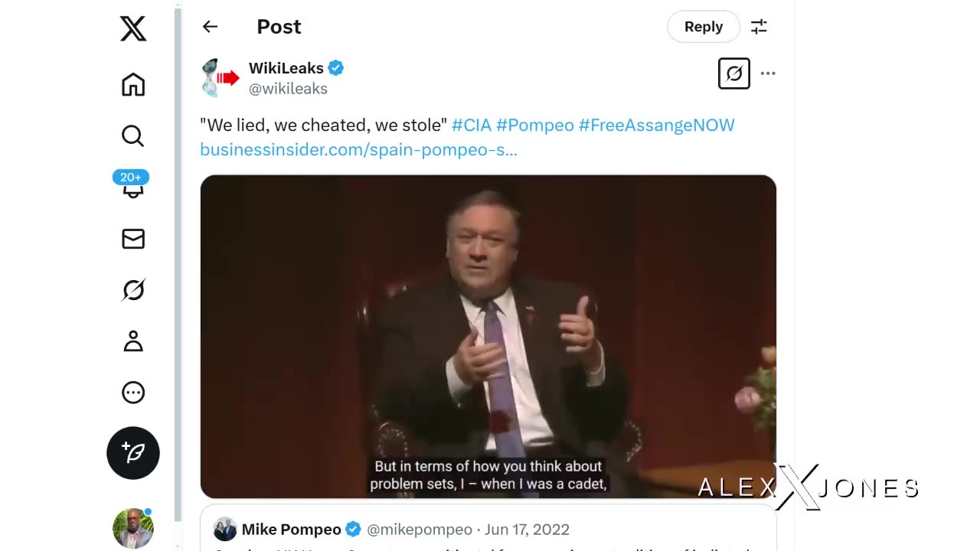980x551 pixels.
Task: Open the quoted Mike Pompeo post
Action: [x=488, y=528]
